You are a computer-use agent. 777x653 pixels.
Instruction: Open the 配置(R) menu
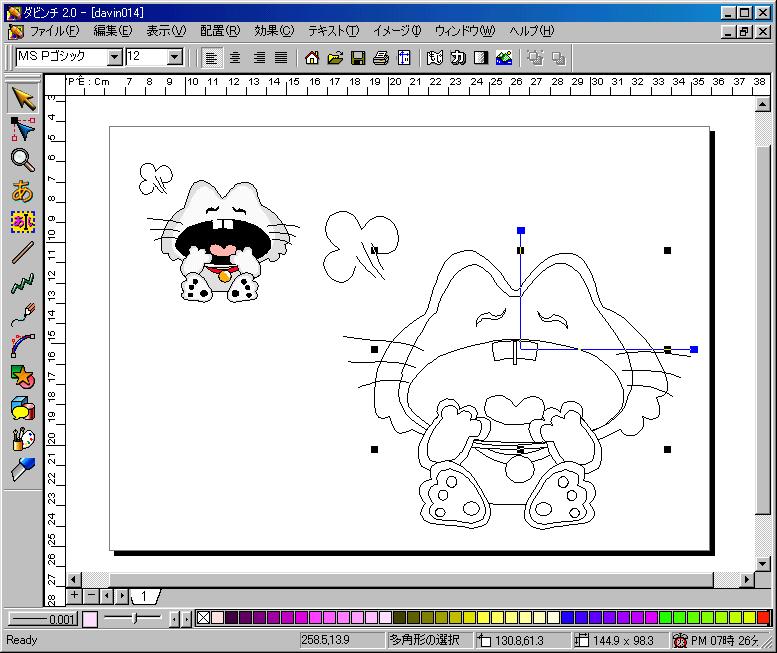click(x=220, y=31)
